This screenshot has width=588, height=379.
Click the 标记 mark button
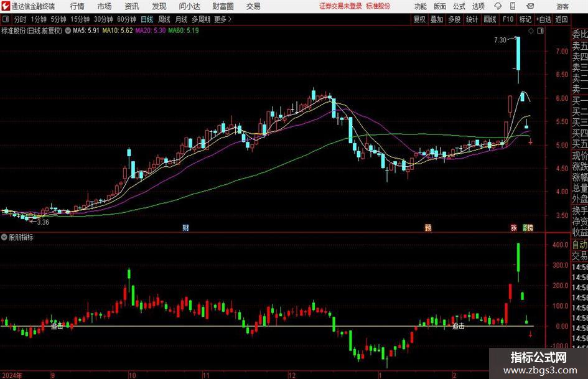[525, 19]
